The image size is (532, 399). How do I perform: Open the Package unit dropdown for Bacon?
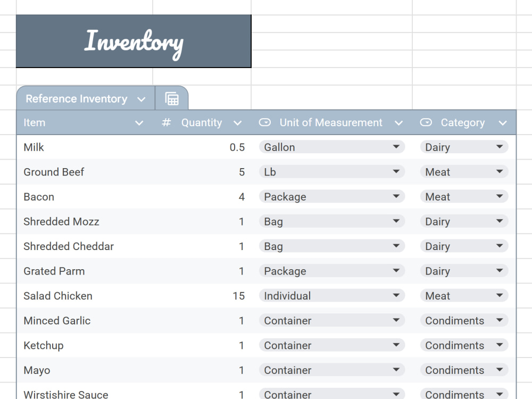click(x=332, y=196)
